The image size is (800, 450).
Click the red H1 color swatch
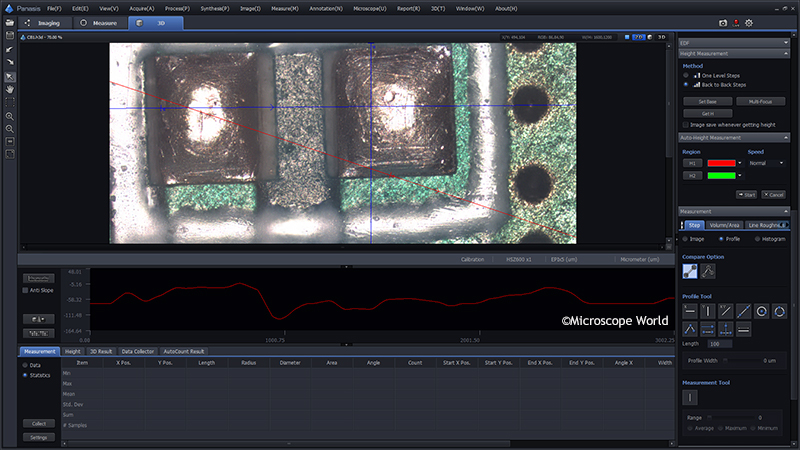click(x=721, y=163)
